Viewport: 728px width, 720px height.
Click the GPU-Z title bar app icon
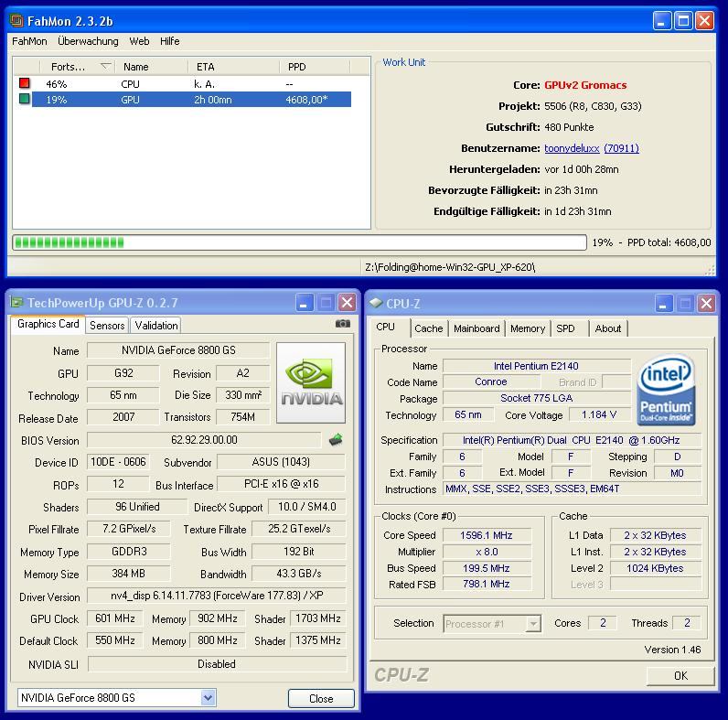[16, 303]
